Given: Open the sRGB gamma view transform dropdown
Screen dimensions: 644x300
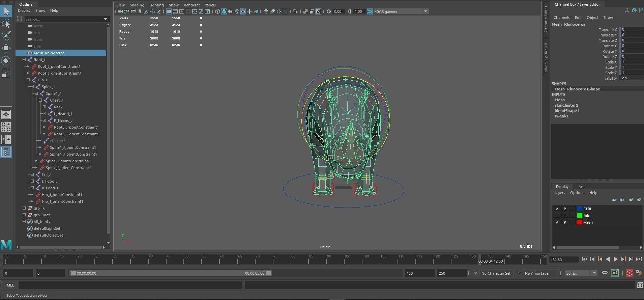Looking at the screenshot, I should pyautogui.click(x=426, y=11).
